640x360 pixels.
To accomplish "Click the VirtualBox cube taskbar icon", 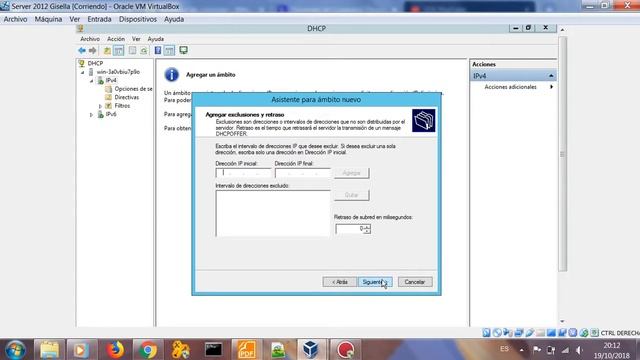I will point(311,350).
